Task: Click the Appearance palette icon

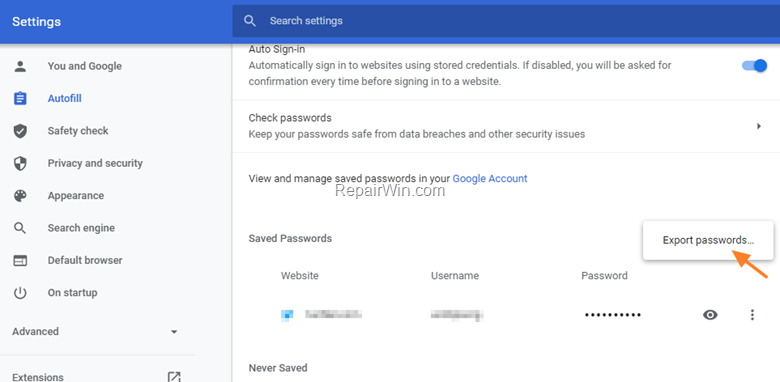Action: (x=20, y=195)
